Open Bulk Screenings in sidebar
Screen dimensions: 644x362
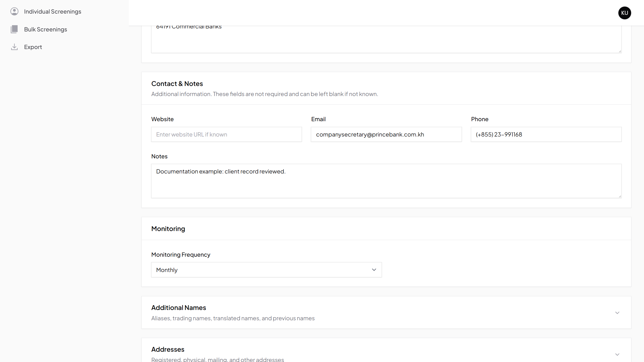(46, 29)
